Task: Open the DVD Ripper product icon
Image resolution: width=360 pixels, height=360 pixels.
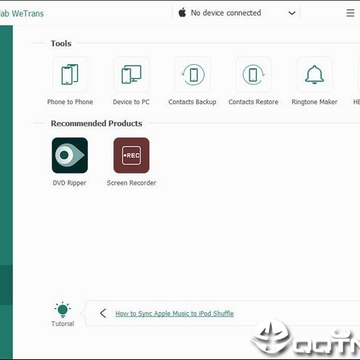Action: click(x=70, y=155)
